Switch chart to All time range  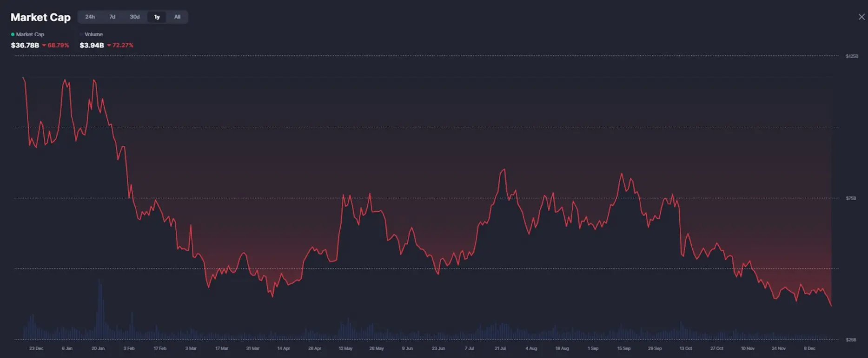point(177,17)
